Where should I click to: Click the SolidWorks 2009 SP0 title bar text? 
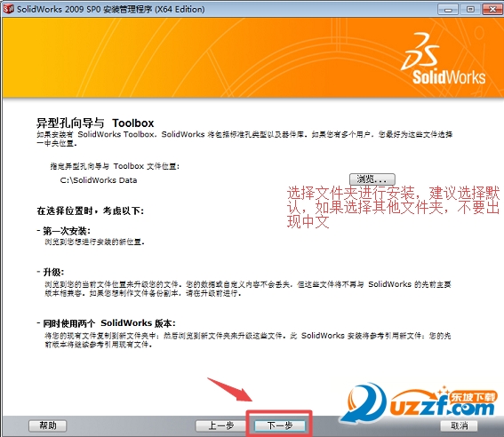110,9
